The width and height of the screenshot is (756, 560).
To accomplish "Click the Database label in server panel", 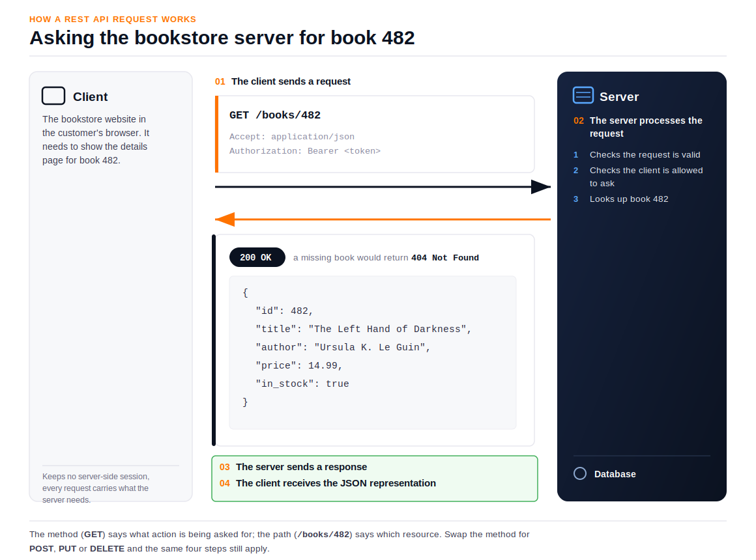I will (615, 474).
